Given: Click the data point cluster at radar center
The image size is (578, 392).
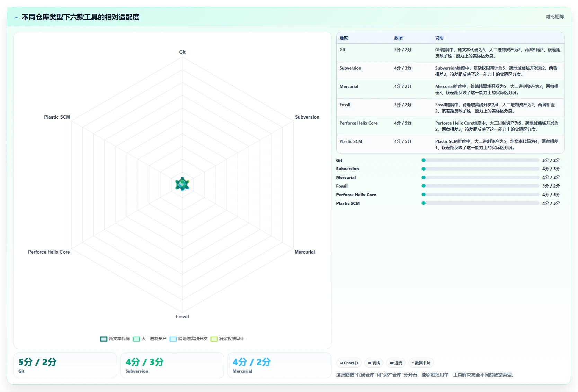Looking at the screenshot, I should 182,184.
